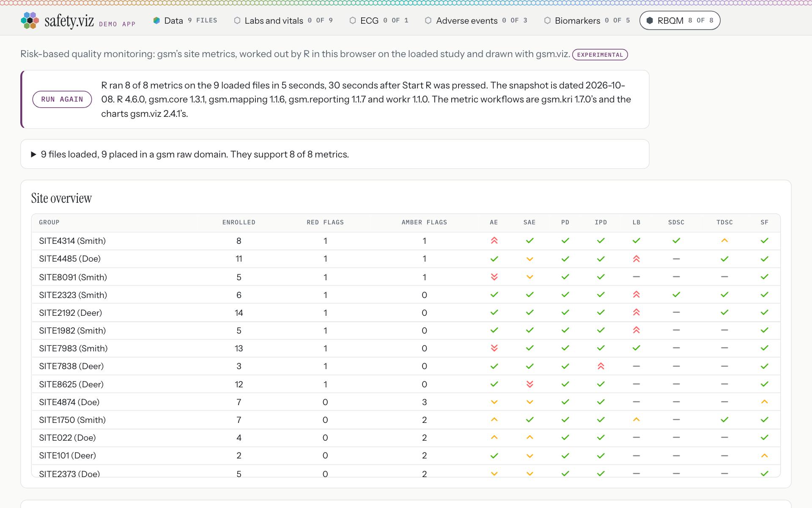
Task: Click the Enrolled column header
Action: click(x=239, y=222)
